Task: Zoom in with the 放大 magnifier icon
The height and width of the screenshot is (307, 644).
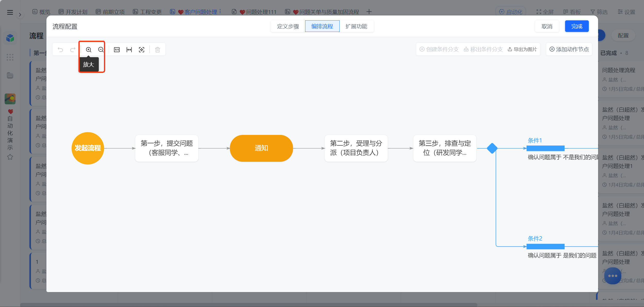Action: (x=88, y=50)
